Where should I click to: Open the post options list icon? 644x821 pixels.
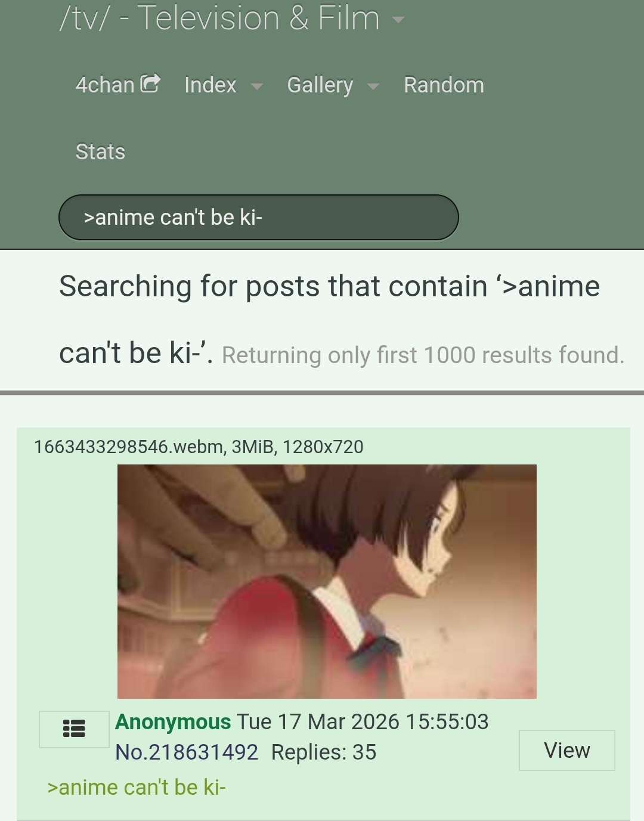pos(74,729)
